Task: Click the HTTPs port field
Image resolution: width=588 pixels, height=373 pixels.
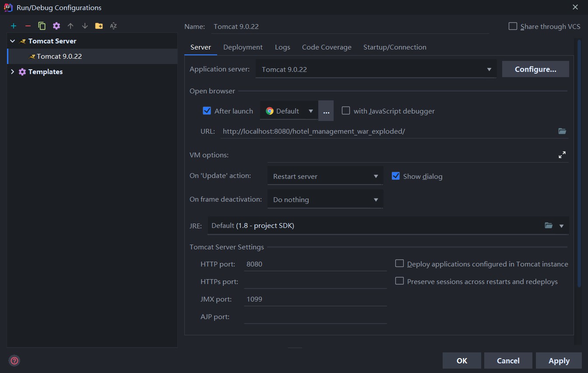Action: [315, 281]
